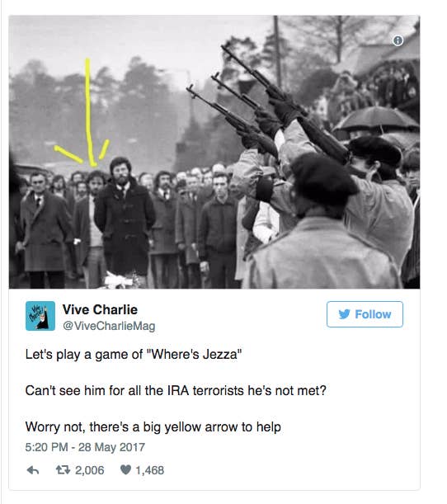Click the "Worry not" yellow arrow sentence
The height and width of the screenshot is (504, 447).
click(153, 427)
